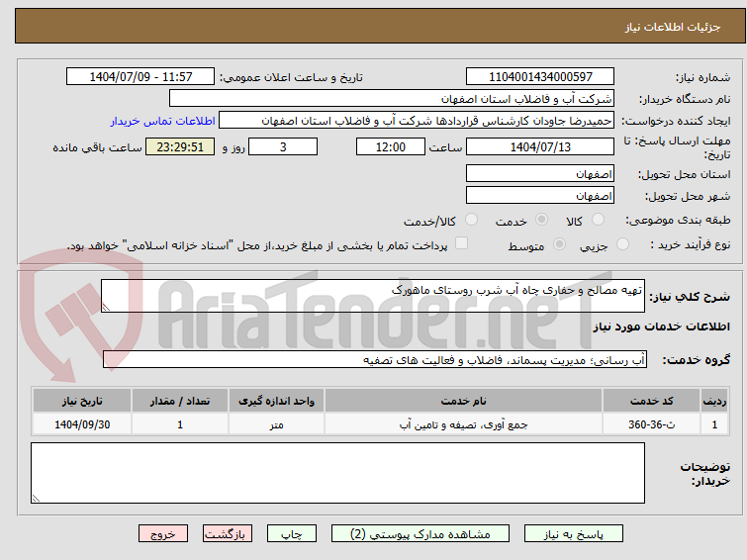
Task: Select the کالا radio button
Action: point(598,220)
